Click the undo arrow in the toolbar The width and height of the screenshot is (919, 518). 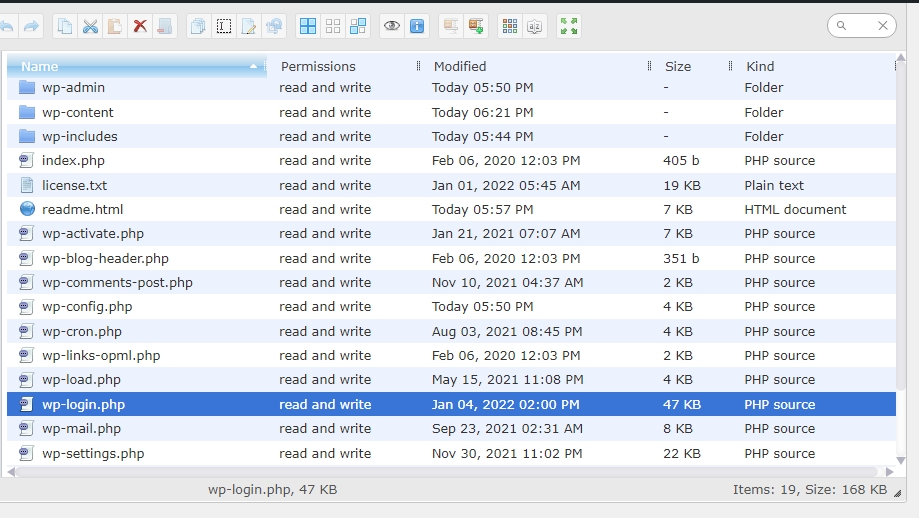pyautogui.click(x=6, y=26)
